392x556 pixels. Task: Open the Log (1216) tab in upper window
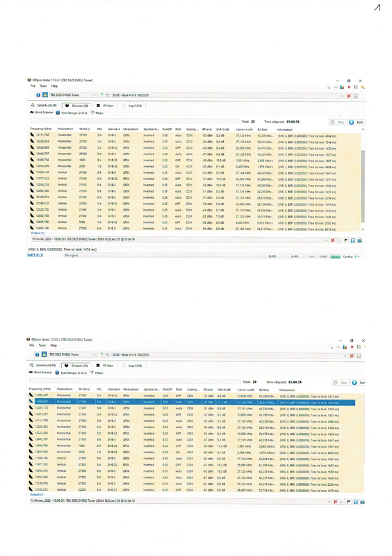(x=132, y=106)
